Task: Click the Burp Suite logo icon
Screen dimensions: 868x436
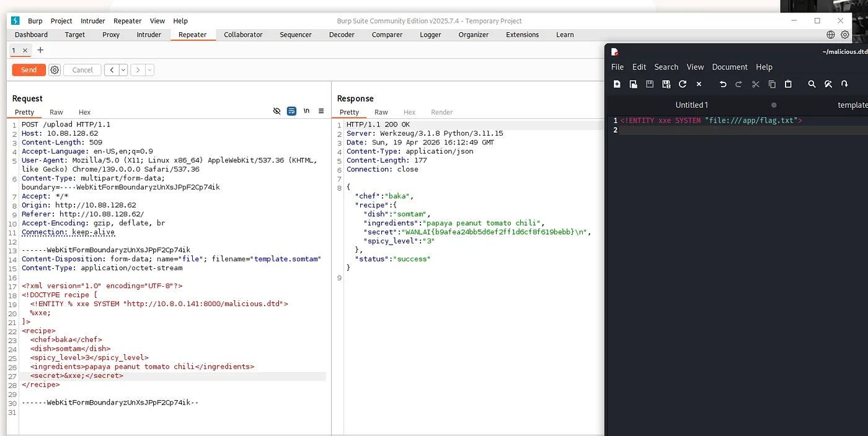Action: click(x=15, y=20)
